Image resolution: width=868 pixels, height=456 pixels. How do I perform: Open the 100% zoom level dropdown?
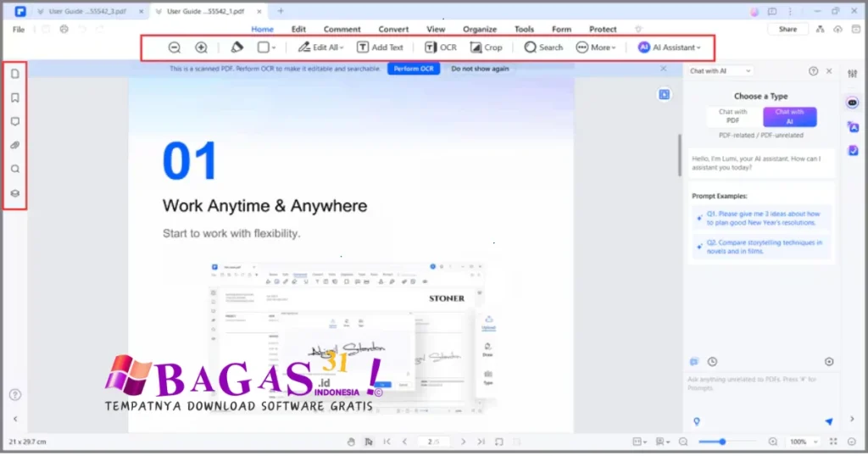click(x=804, y=442)
